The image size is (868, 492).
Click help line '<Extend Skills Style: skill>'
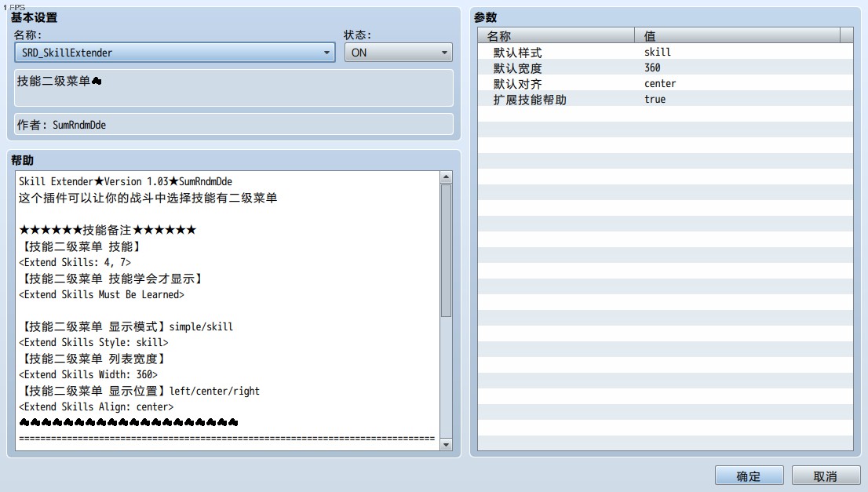coord(93,343)
